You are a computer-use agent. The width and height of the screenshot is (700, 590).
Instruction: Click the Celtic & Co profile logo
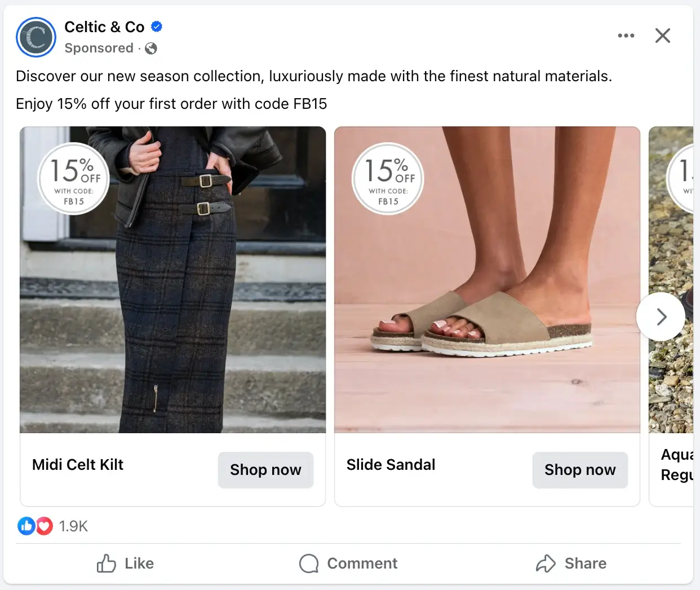pyautogui.click(x=36, y=37)
